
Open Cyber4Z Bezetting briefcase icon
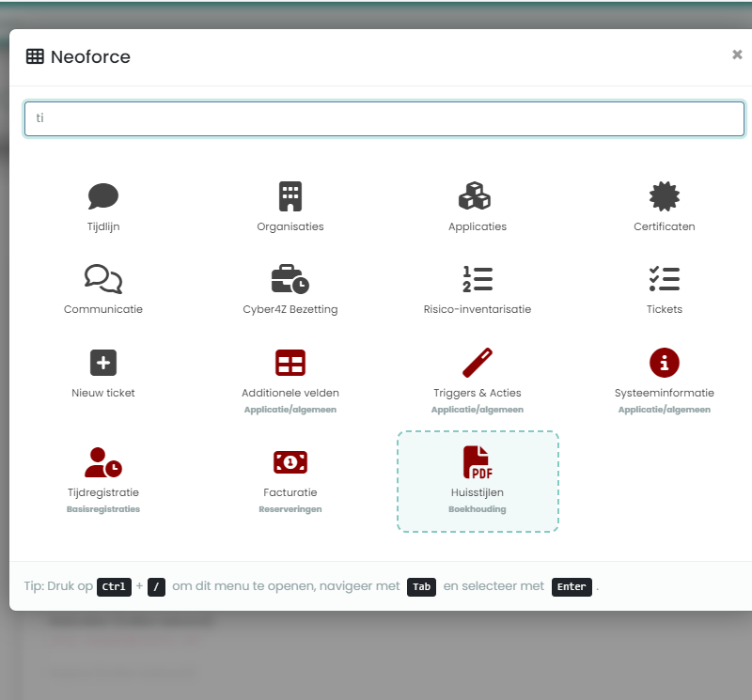290,279
